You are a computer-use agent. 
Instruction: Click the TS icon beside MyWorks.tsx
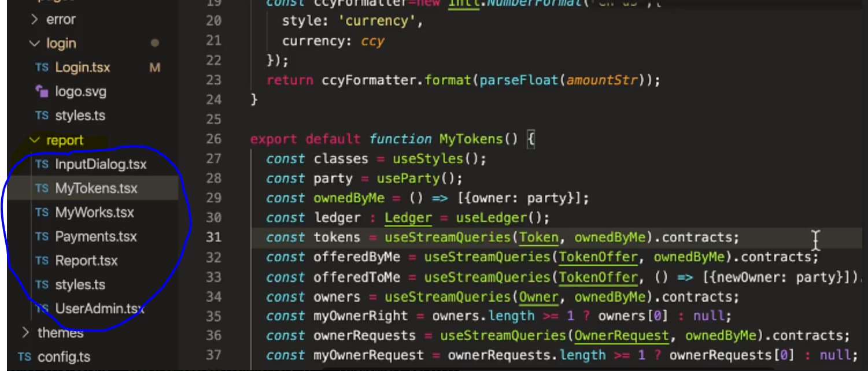tap(42, 213)
